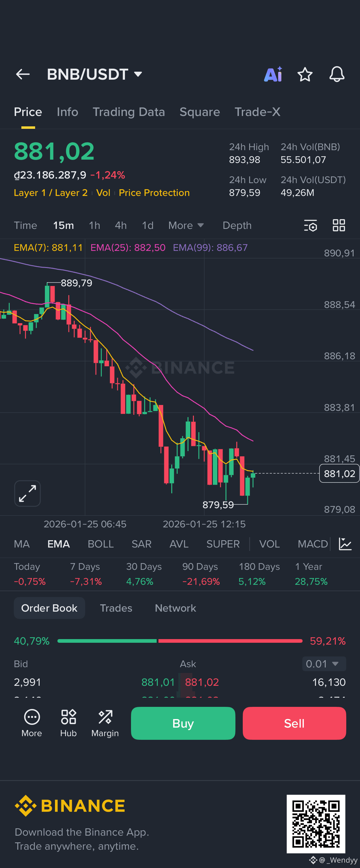This screenshot has width=360, height=868.
Task: Toggle the EMA indicator off
Action: coord(58,544)
